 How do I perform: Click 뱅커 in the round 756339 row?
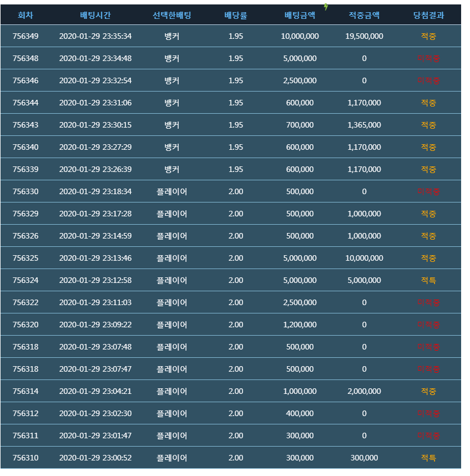tap(172, 169)
